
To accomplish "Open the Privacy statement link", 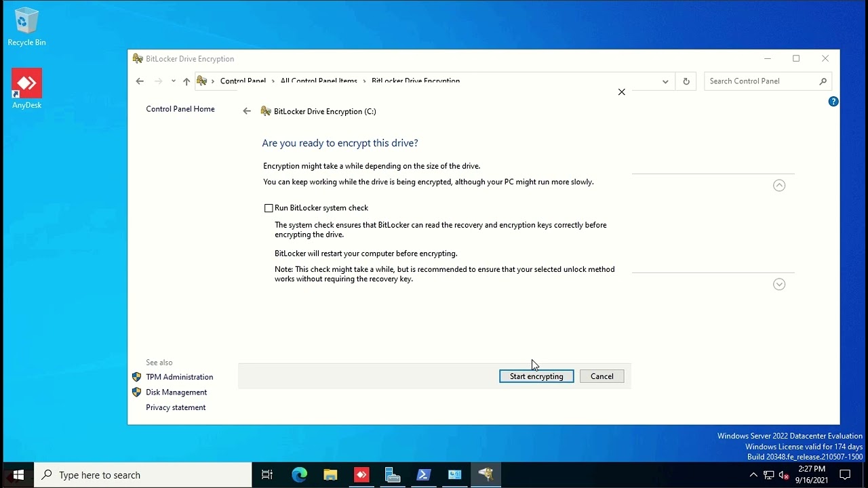I will point(176,407).
